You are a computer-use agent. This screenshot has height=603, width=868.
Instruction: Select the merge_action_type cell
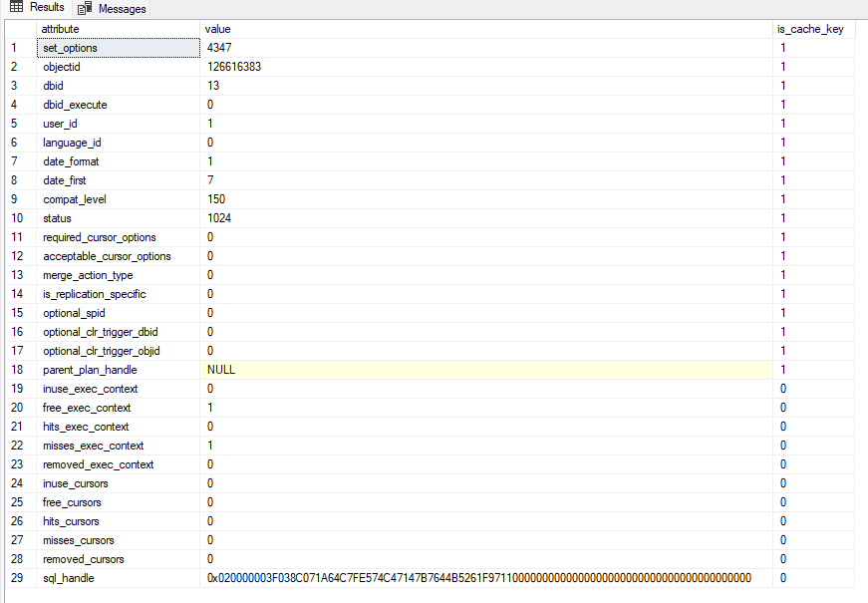pos(119,275)
